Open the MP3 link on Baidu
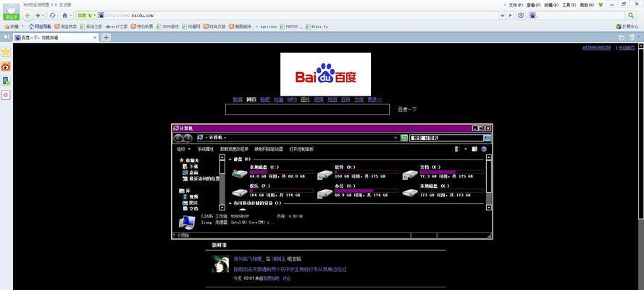The image size is (644, 290). coord(292,99)
